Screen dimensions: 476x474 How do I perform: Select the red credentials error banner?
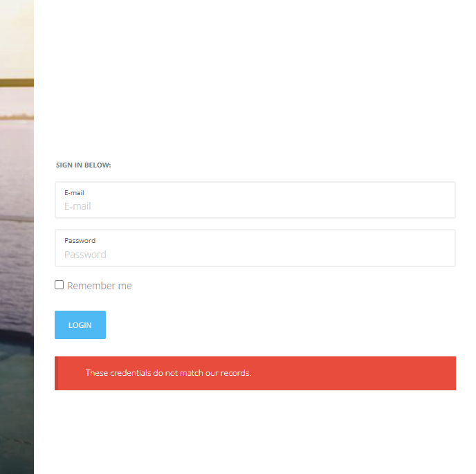coord(255,373)
